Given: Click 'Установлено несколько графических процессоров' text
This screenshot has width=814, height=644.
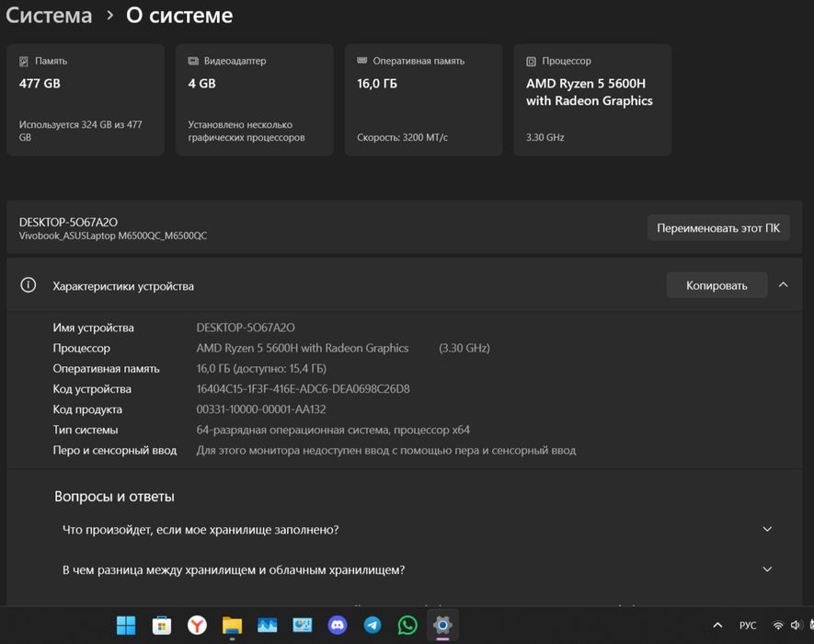Looking at the screenshot, I should pyautogui.click(x=246, y=131).
